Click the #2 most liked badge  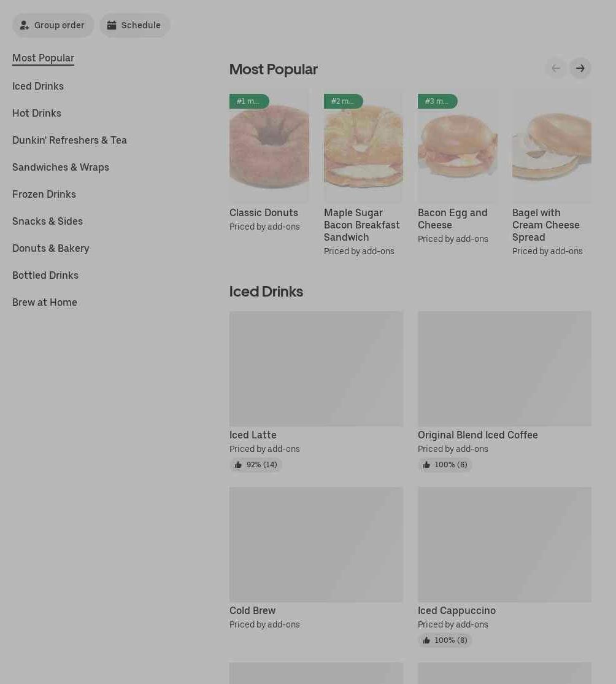coord(343,101)
